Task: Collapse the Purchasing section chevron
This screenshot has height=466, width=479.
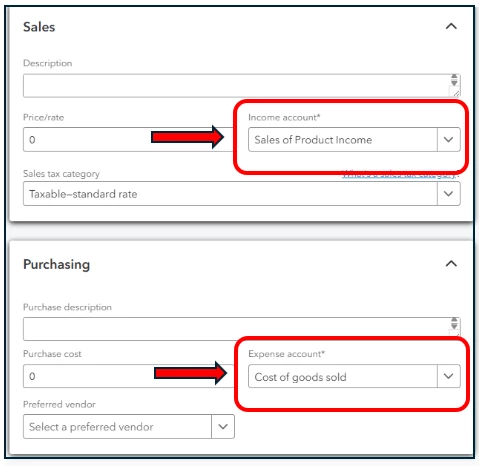Action: pyautogui.click(x=451, y=264)
